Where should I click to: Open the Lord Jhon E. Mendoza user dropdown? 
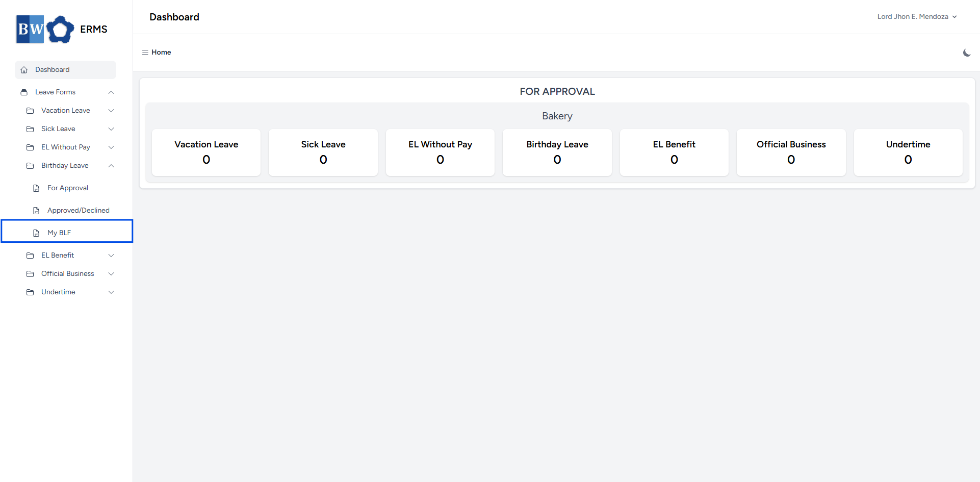coord(917,17)
